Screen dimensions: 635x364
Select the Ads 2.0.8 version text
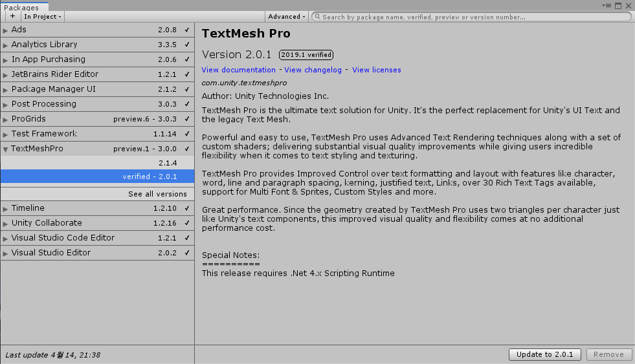(x=167, y=30)
